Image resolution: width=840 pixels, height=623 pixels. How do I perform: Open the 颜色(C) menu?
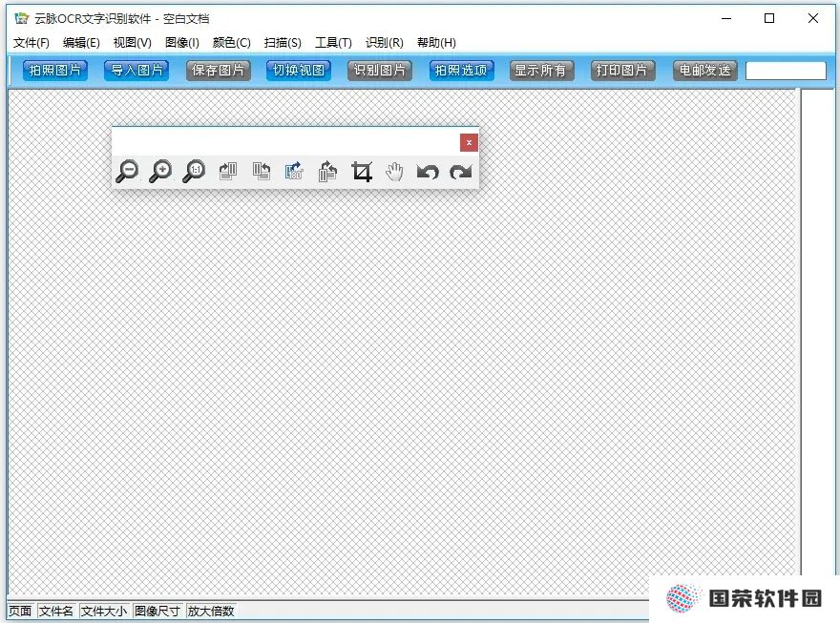[x=231, y=42]
